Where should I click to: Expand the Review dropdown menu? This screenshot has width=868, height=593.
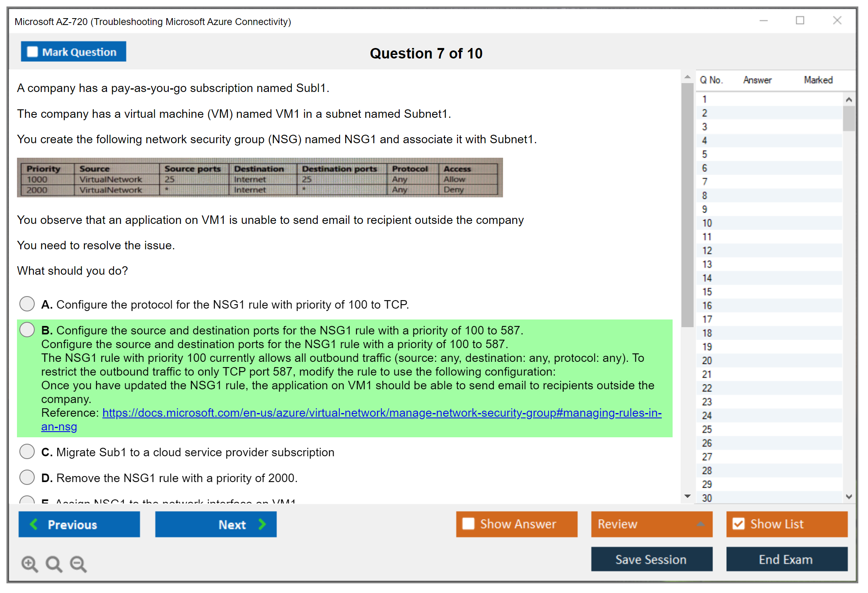click(x=700, y=524)
